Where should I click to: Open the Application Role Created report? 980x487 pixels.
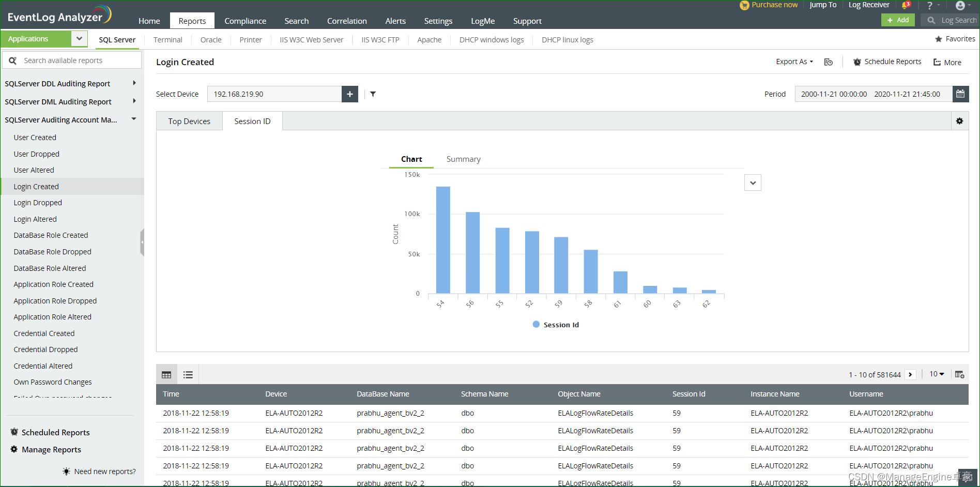click(53, 284)
